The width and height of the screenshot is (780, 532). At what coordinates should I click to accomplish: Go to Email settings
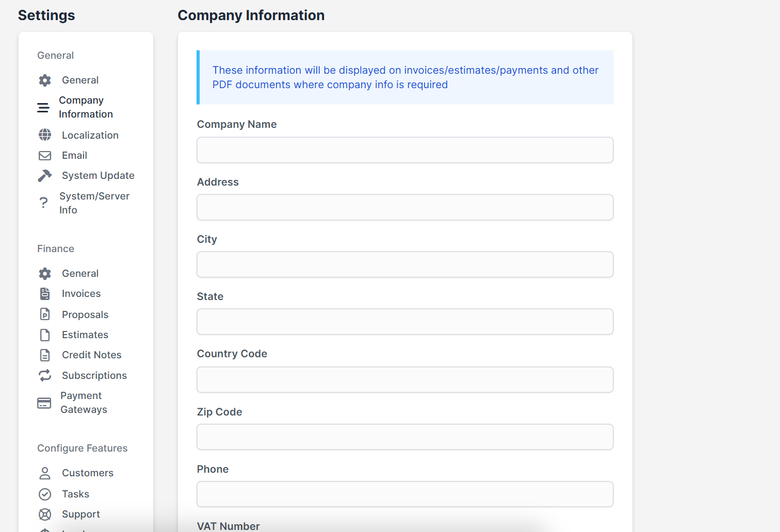(x=74, y=156)
